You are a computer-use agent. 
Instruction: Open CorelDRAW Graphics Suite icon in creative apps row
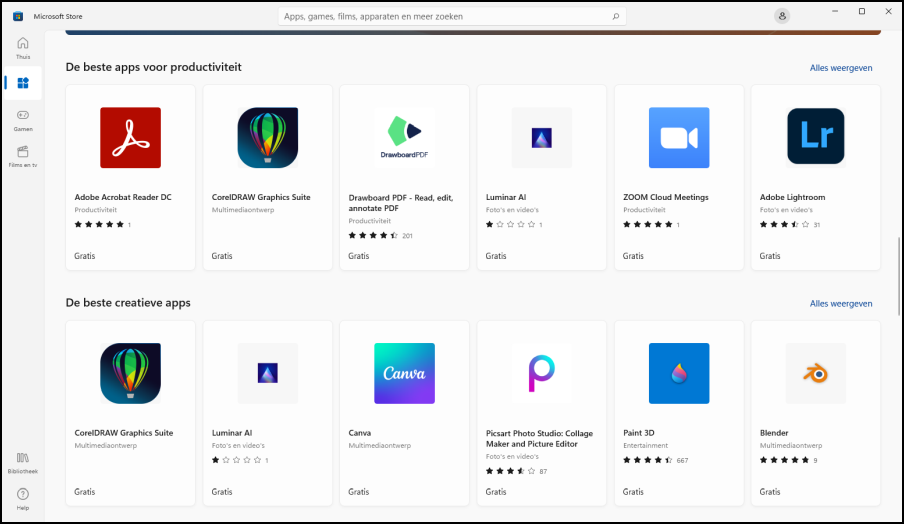point(130,374)
